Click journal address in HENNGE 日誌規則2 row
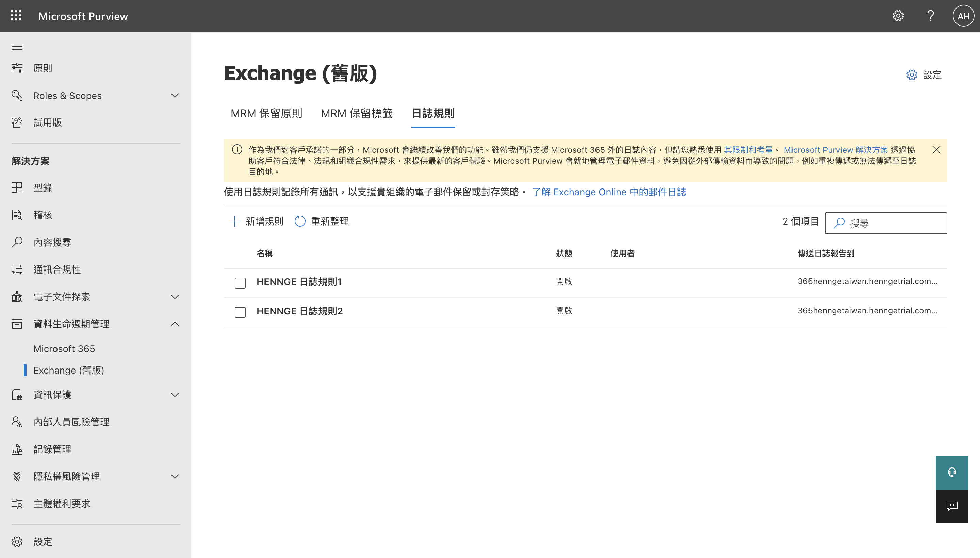The height and width of the screenshot is (558, 980). (867, 310)
